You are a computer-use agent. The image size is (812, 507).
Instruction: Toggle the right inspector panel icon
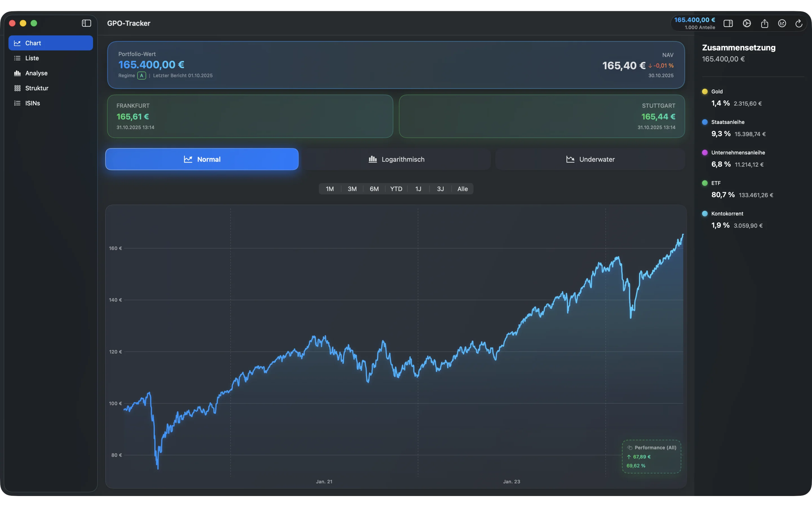[728, 23]
